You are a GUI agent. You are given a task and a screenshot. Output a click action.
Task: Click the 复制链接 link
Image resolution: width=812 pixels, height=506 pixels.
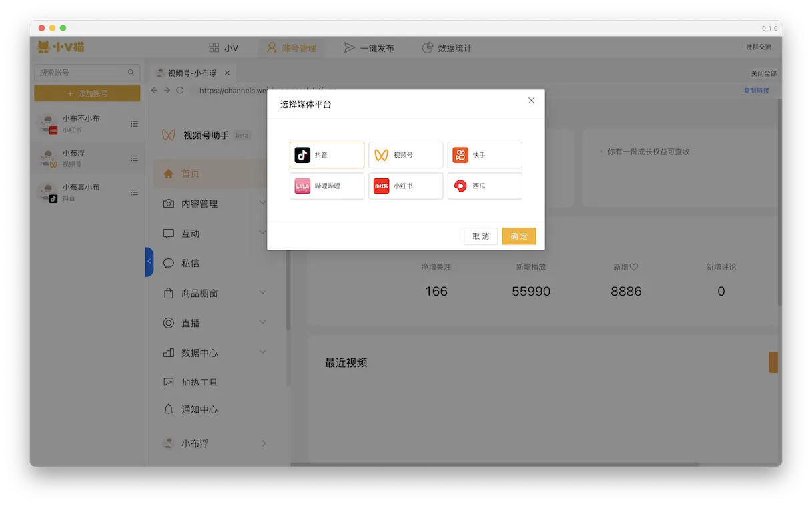[756, 91]
